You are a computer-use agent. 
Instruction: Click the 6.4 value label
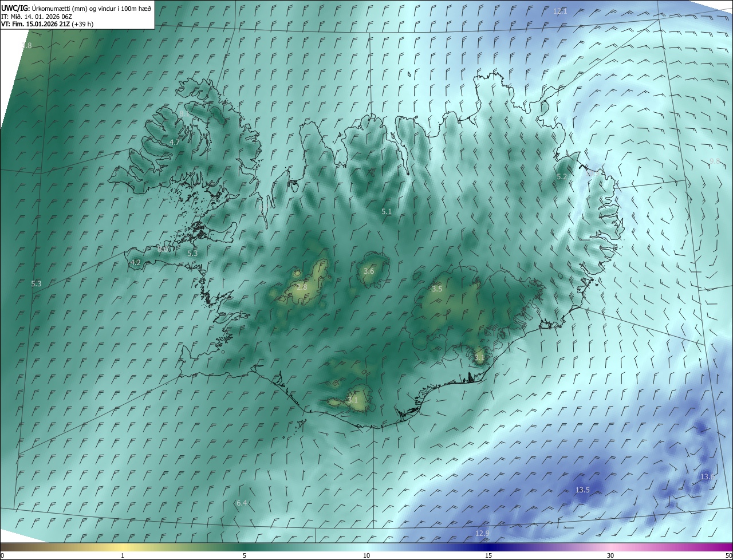pos(242,503)
